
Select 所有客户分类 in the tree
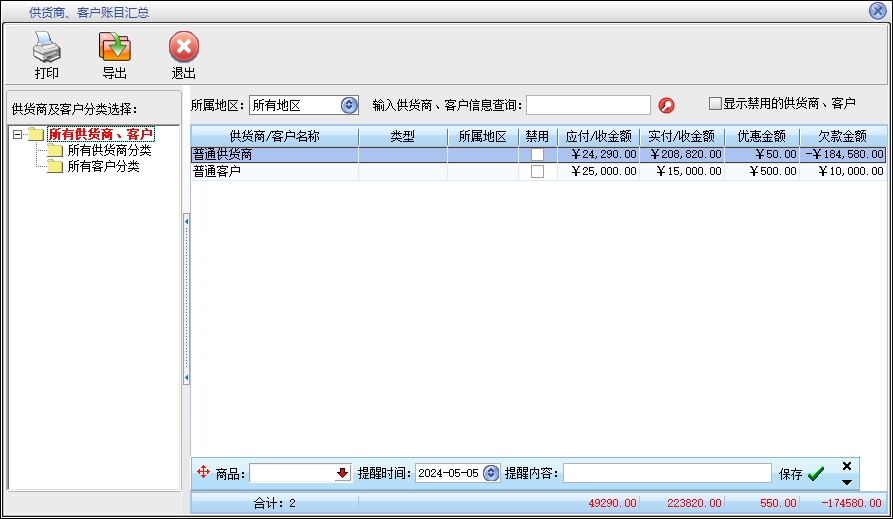(103, 166)
